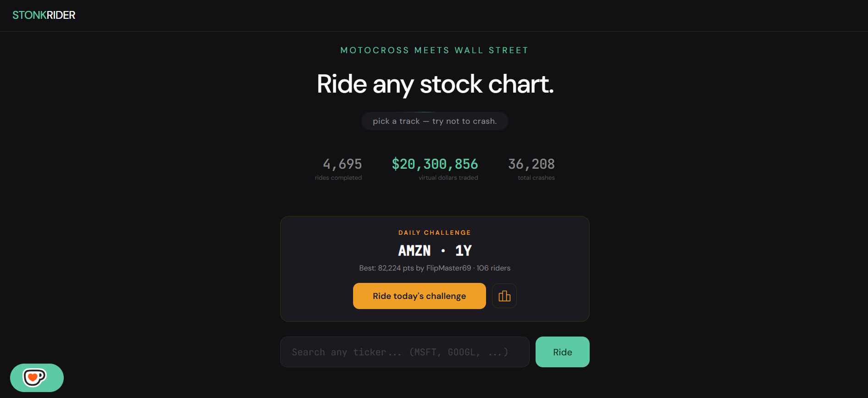Viewport: 868px width, 398px height.
Task: Click the 106 riders text
Action: [493, 268]
